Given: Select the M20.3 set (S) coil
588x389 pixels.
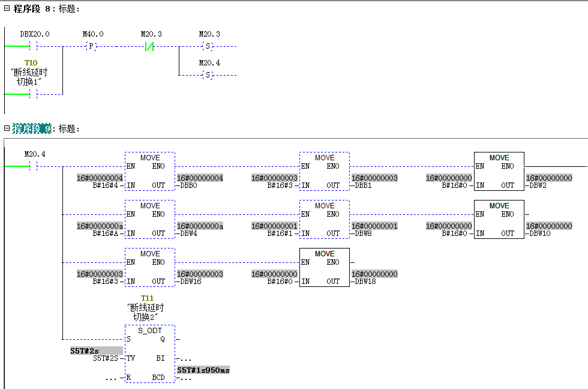Looking at the screenshot, I should click(x=208, y=46).
